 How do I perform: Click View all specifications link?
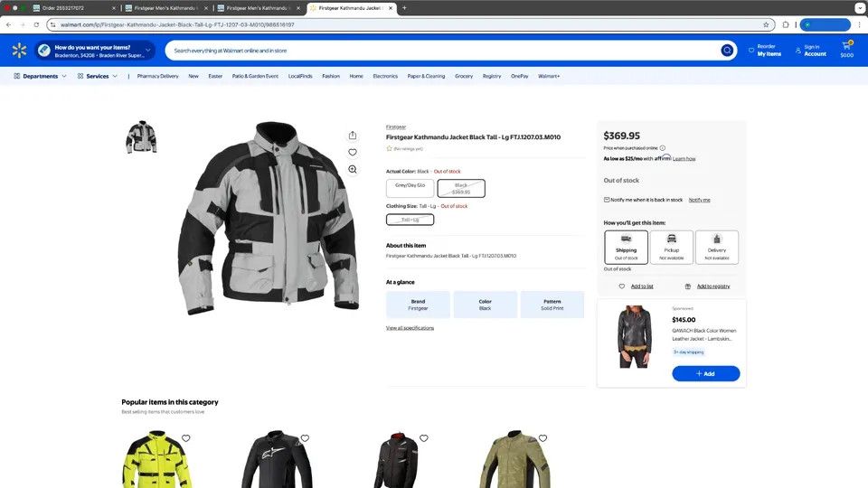tap(410, 328)
